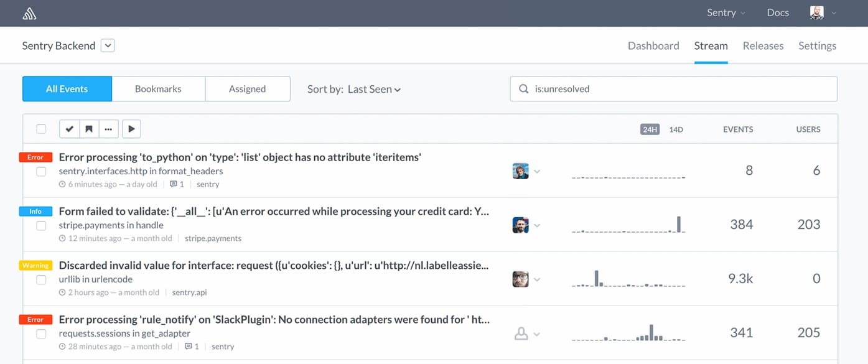This screenshot has height=364, width=868.
Task: Expand the user menu chevron
Action: tap(834, 13)
